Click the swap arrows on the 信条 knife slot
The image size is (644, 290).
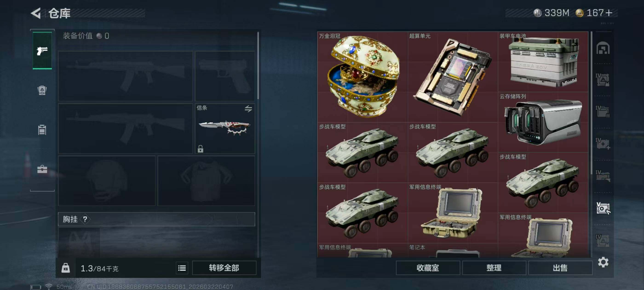tap(248, 109)
